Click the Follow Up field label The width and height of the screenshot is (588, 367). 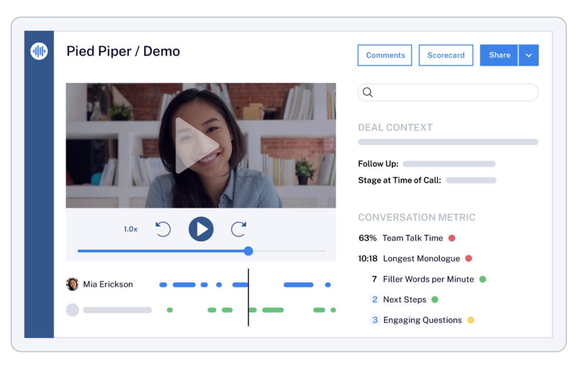[x=378, y=164]
